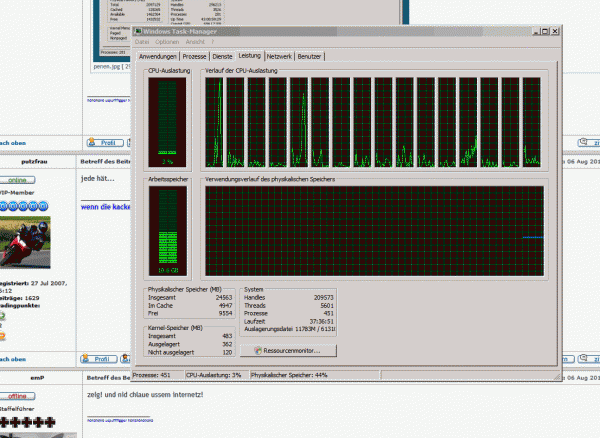Click the signature link below emP's post

coord(120,420)
